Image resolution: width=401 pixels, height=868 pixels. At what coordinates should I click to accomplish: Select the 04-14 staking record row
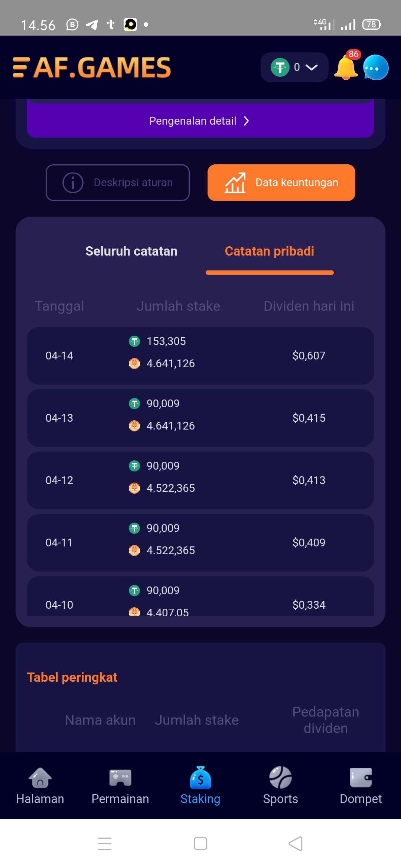click(200, 356)
